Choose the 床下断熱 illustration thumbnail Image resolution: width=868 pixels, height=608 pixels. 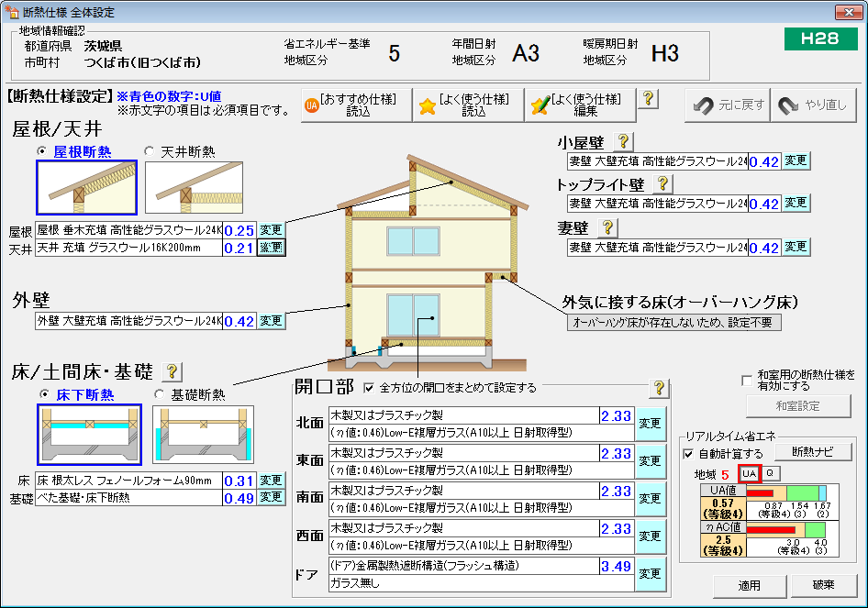tap(90, 435)
